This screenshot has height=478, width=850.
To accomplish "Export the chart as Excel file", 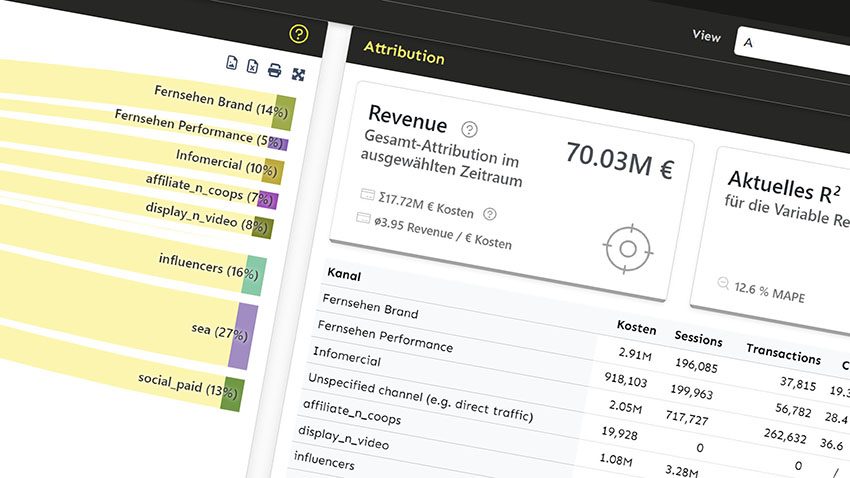I will coord(253,68).
